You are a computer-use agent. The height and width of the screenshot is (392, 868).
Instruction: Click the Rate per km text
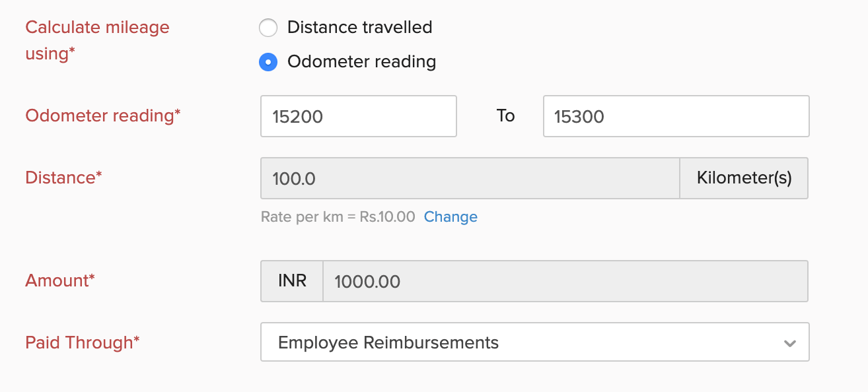(x=338, y=216)
